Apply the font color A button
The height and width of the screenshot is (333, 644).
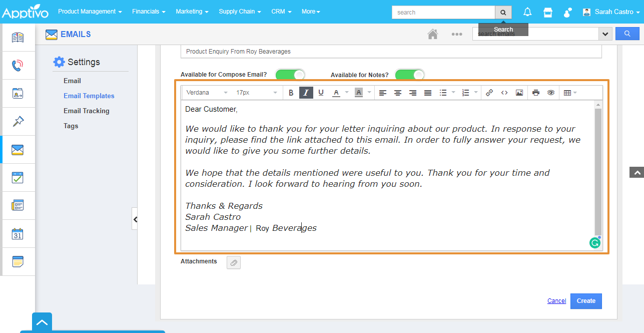pos(336,93)
